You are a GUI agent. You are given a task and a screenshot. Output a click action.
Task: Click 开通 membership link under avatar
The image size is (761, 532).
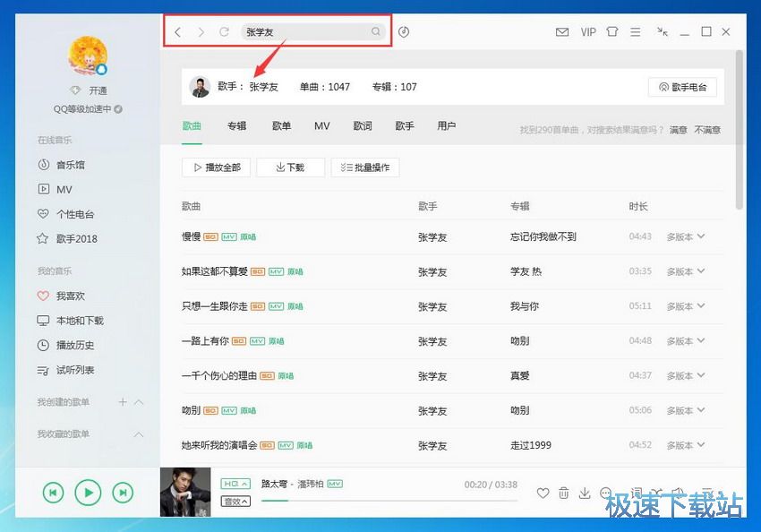click(98, 90)
